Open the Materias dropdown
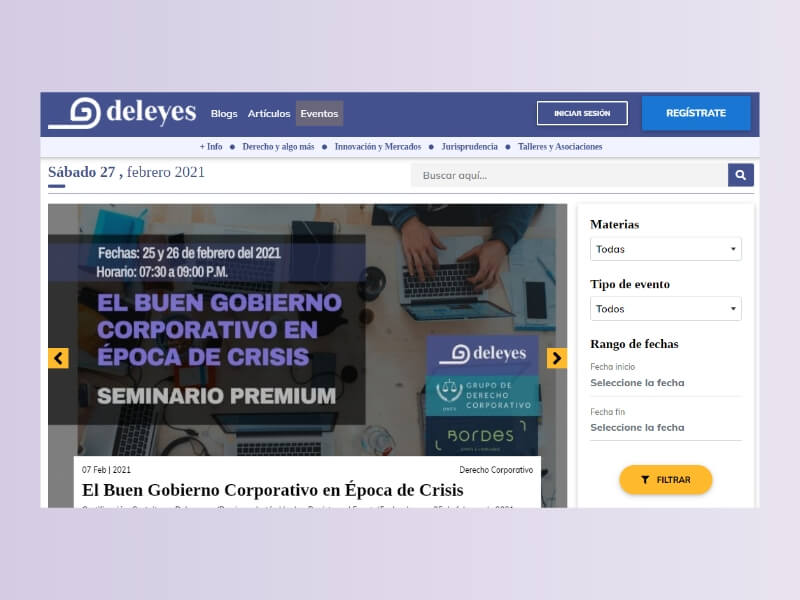Screen dimensions: 800x600 click(x=665, y=249)
